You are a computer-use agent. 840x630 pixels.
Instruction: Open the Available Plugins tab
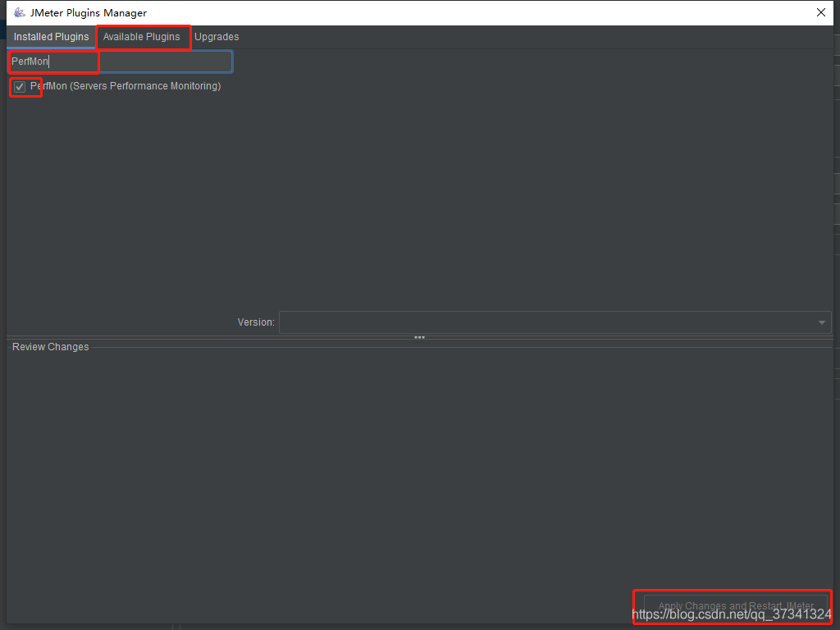141,37
